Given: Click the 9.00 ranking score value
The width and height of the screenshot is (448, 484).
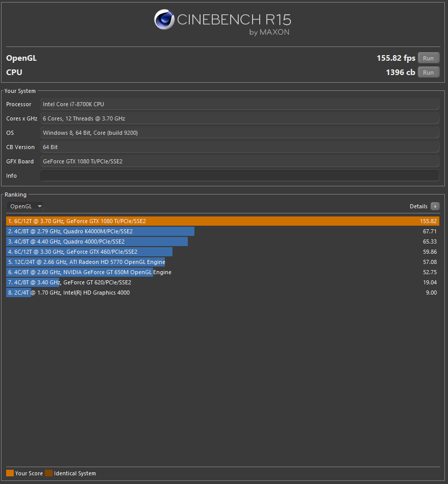Looking at the screenshot, I should (431, 293).
